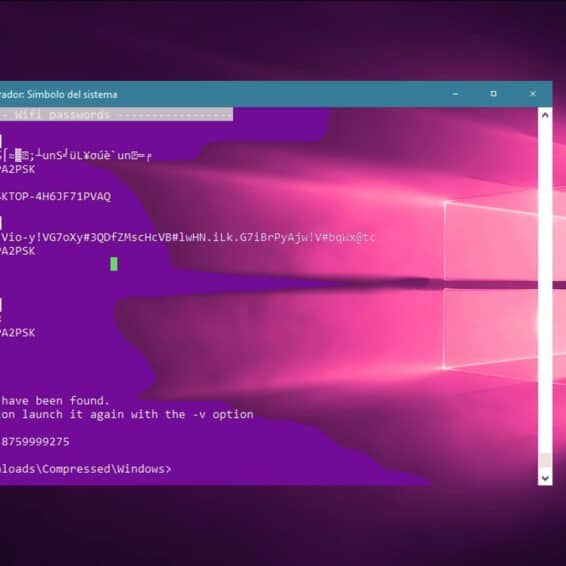Screen dimensions: 566x566
Task: Click the scrollbar thumb near bottom
Action: (545, 461)
